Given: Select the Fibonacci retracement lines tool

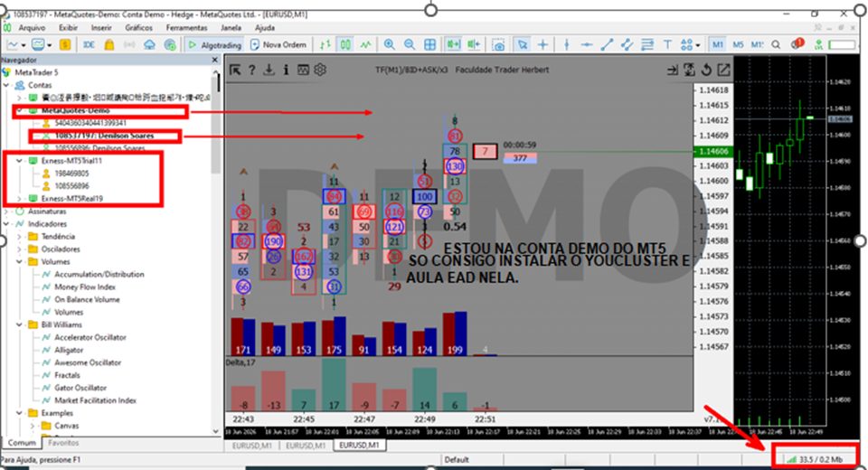Looking at the screenshot, I should pyautogui.click(x=646, y=45).
